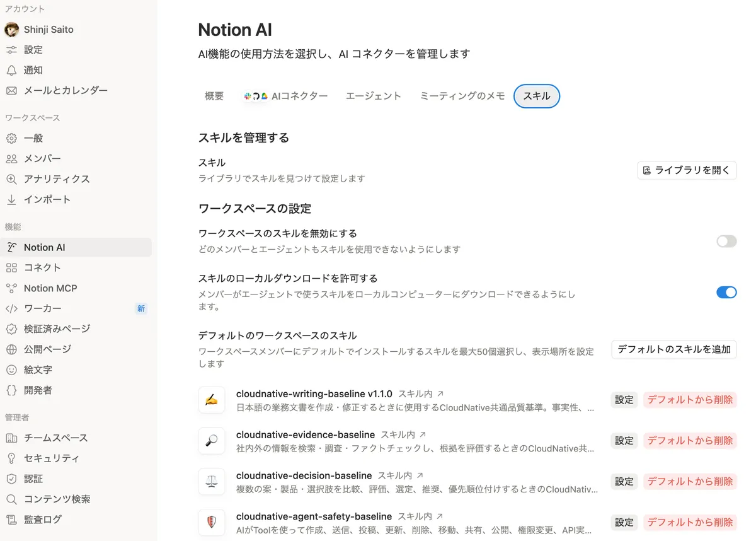
Task: Click cloudnative-writing-baseline writing hand icon
Action: 212,400
